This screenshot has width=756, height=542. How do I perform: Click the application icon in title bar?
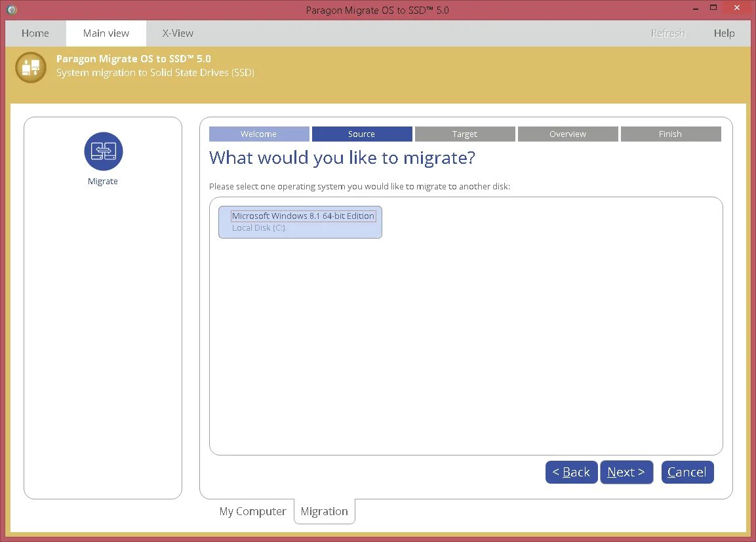[12, 9]
